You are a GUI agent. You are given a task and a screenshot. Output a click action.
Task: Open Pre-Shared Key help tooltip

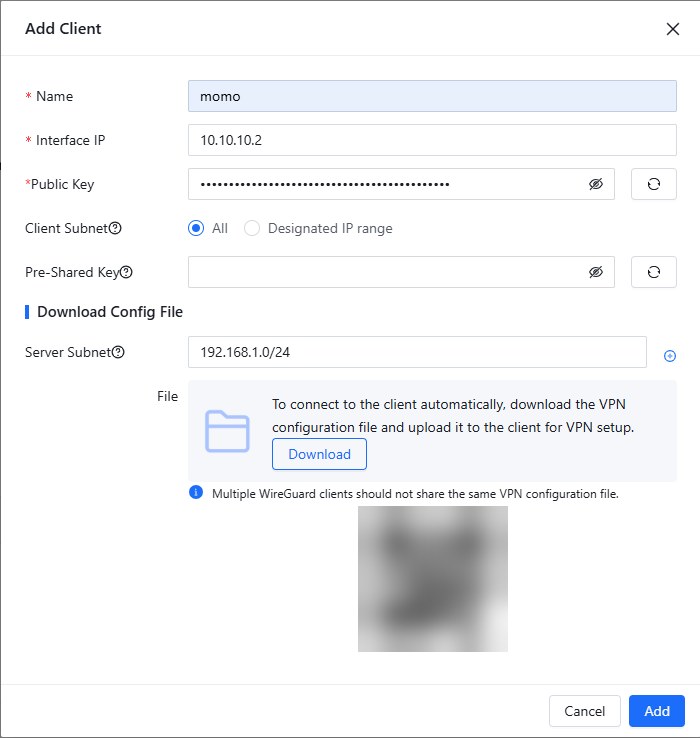126,272
